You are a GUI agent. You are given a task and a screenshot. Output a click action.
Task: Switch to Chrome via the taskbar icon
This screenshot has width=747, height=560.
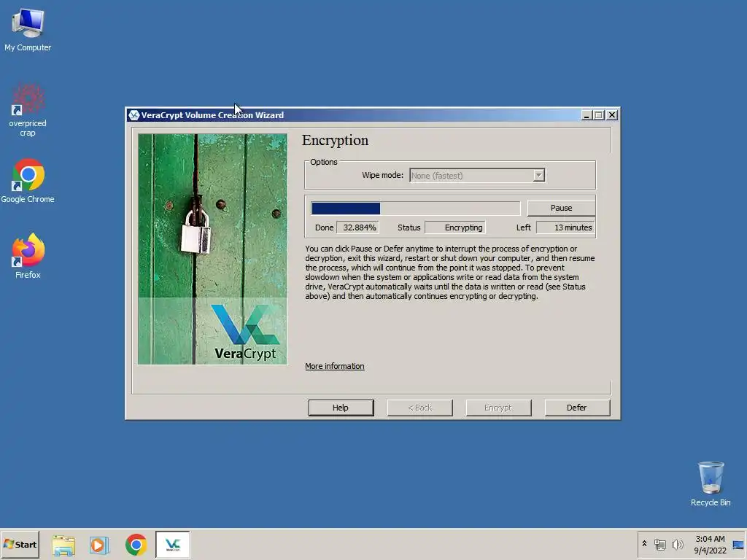136,545
